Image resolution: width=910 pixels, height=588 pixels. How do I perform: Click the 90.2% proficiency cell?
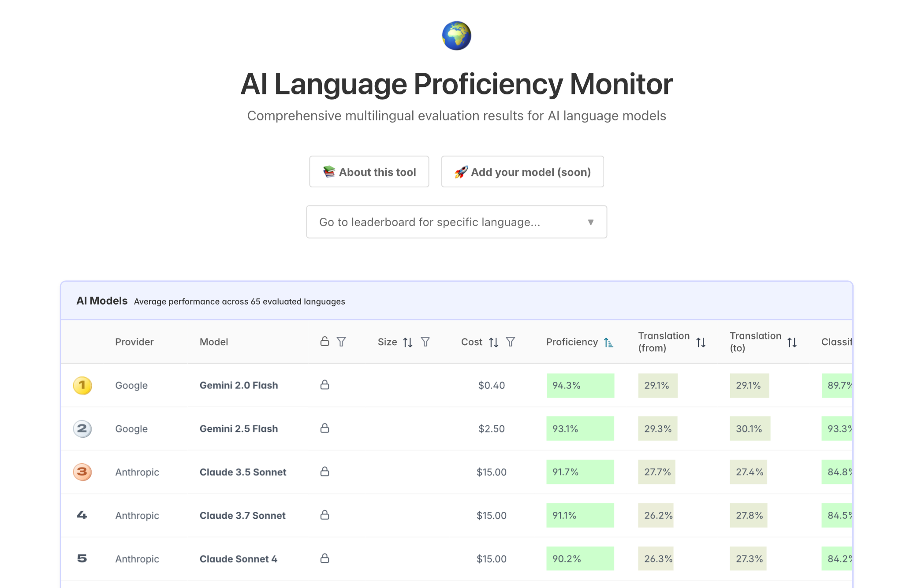pyautogui.click(x=580, y=559)
